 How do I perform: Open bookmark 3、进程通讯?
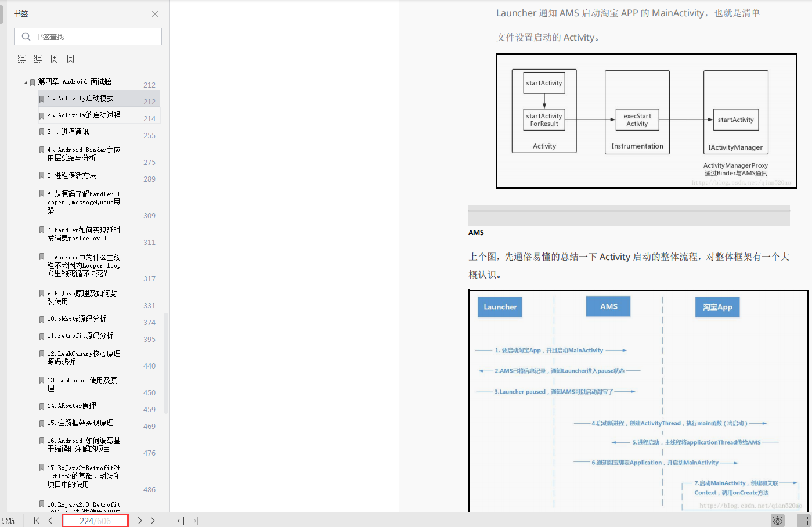tap(68, 132)
